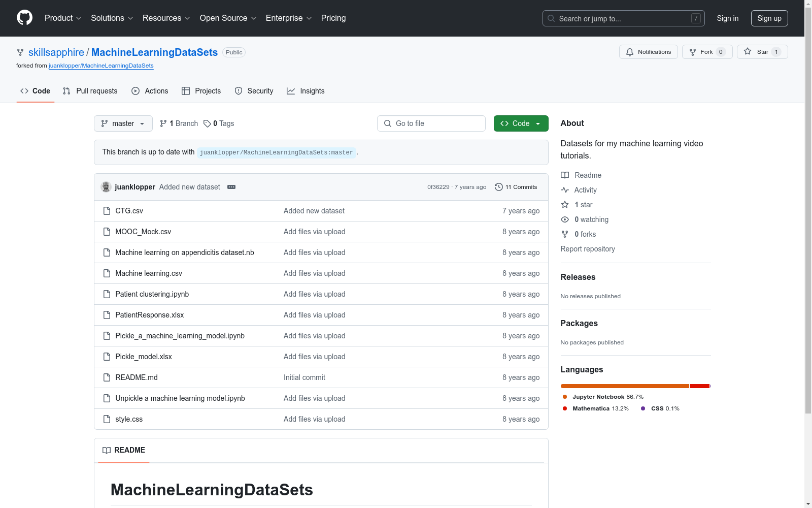Click the file icon beside style.css
Screen dimensions: 812x508
(107, 419)
